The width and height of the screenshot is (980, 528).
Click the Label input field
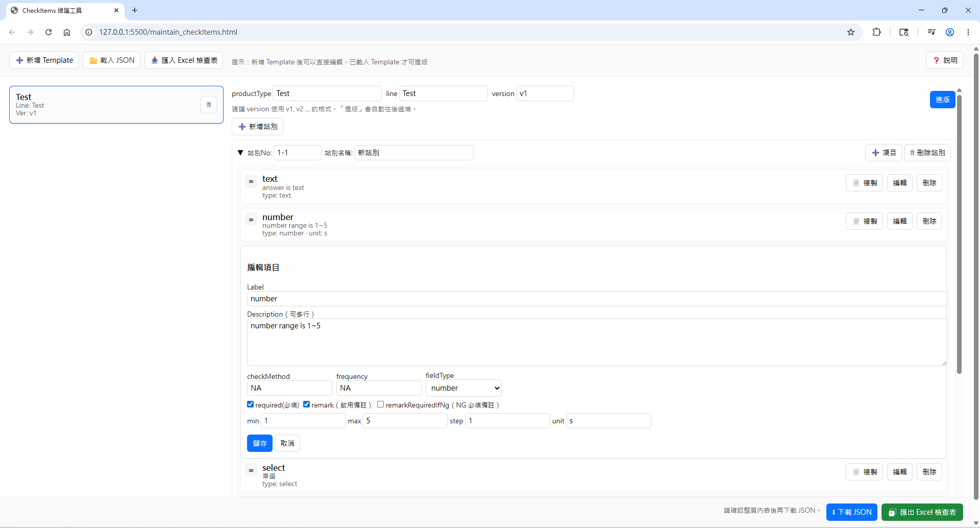pos(597,299)
